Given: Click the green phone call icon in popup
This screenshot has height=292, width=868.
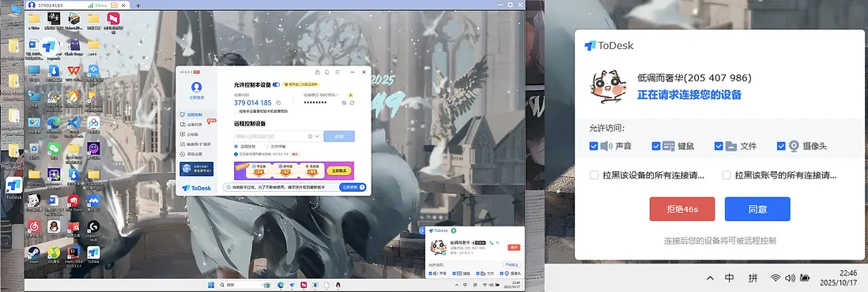Looking at the screenshot, I should (491, 243).
